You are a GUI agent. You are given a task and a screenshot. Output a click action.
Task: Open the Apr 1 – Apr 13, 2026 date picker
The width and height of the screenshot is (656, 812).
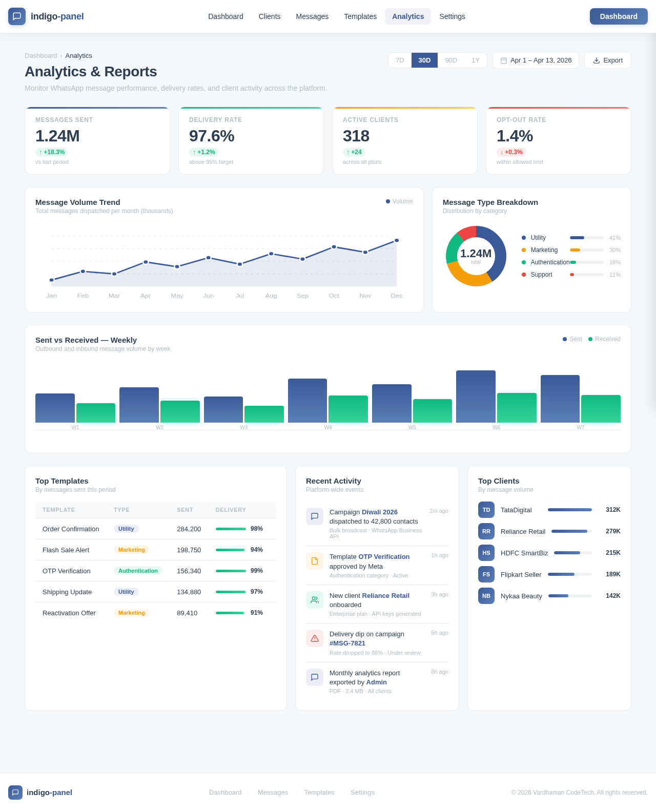tap(536, 60)
